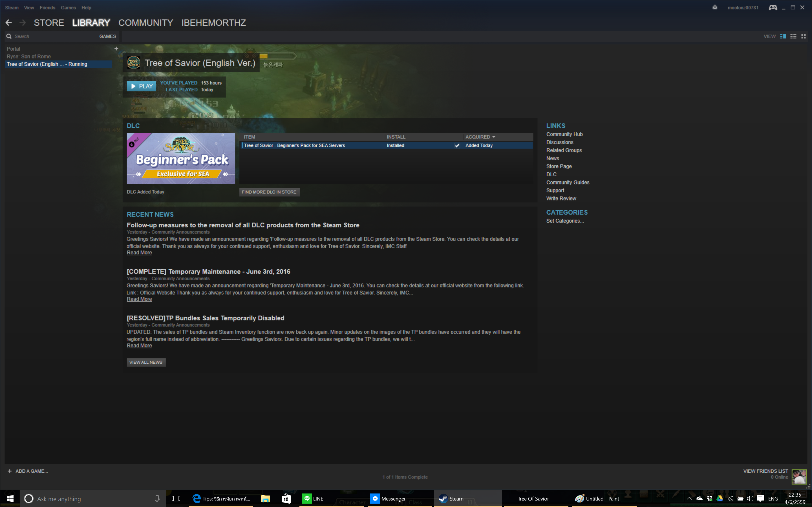Image resolution: width=812 pixels, height=507 pixels.
Task: Click the plus icon beside Portal
Action: [x=116, y=49]
